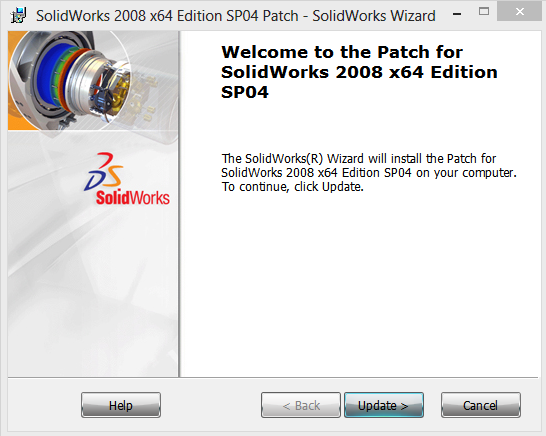
Task: Click the DS SolidWorks logo
Action: tap(127, 179)
